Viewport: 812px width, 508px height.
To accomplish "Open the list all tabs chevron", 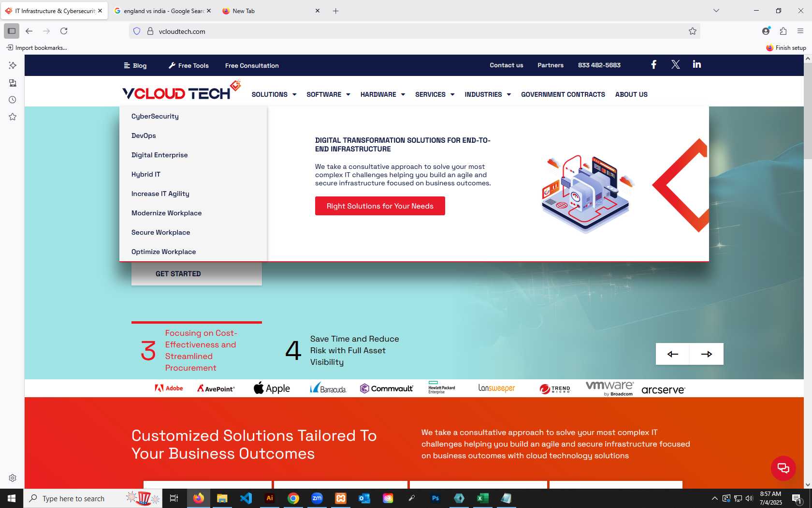I will coord(716,11).
